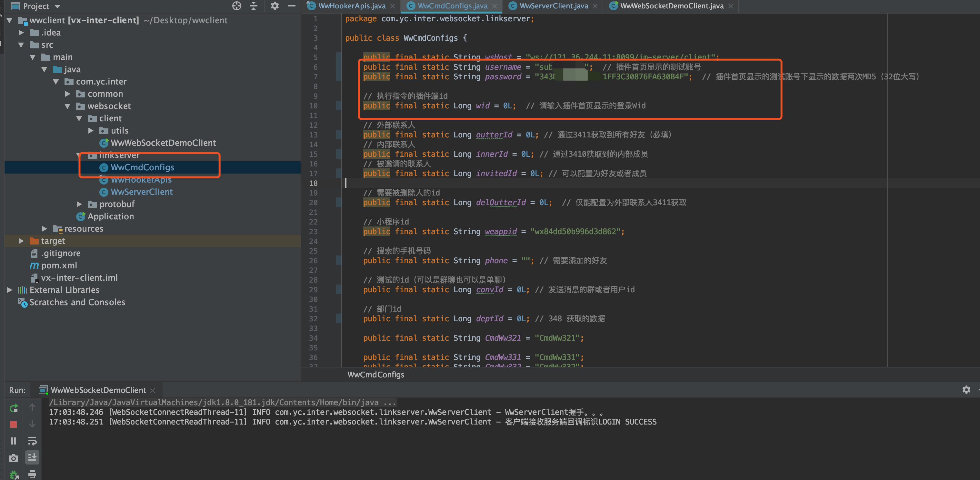Viewport: 980px width, 480px height.
Task: Click the down-stack-trace arrow in Run panel
Action: 32,424
